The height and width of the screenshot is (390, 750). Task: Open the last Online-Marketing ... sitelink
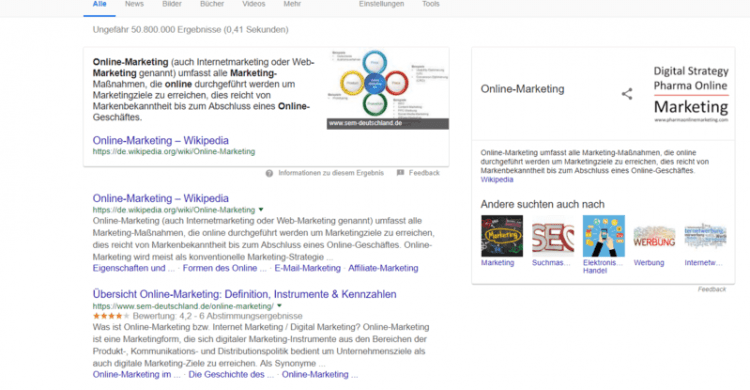[320, 374]
